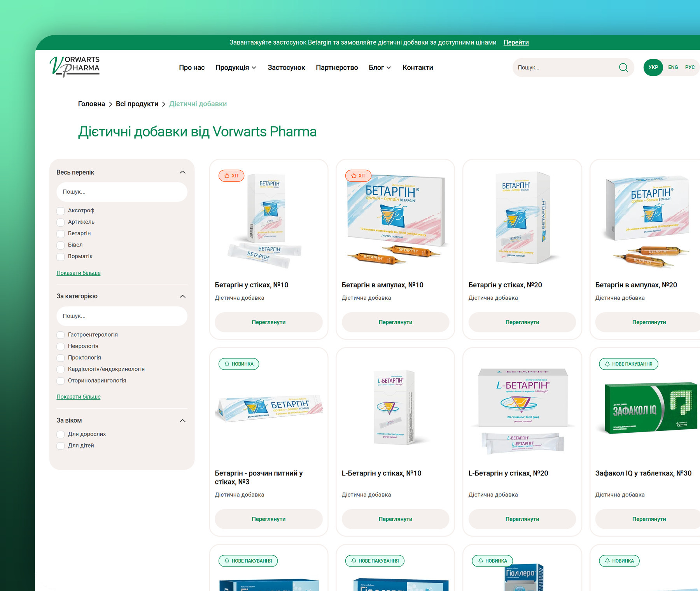Click Показати більше under Весь перелік
Image resolution: width=700 pixels, height=591 pixels.
(79, 273)
